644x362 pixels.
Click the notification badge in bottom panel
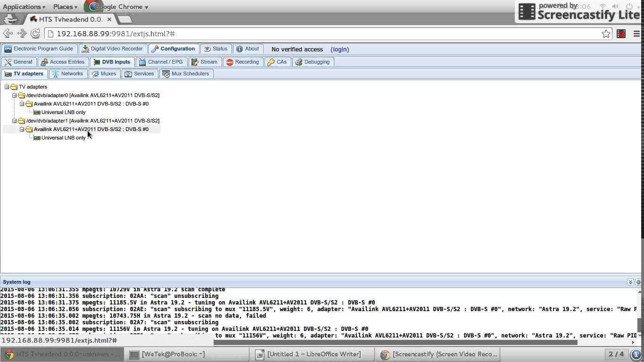click(636, 354)
